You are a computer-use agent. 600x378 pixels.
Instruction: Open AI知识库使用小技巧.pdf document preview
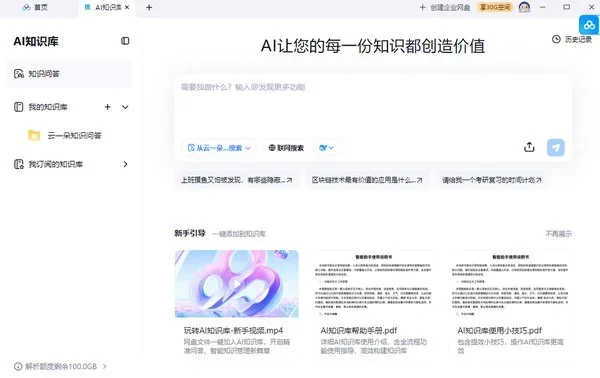[510, 284]
